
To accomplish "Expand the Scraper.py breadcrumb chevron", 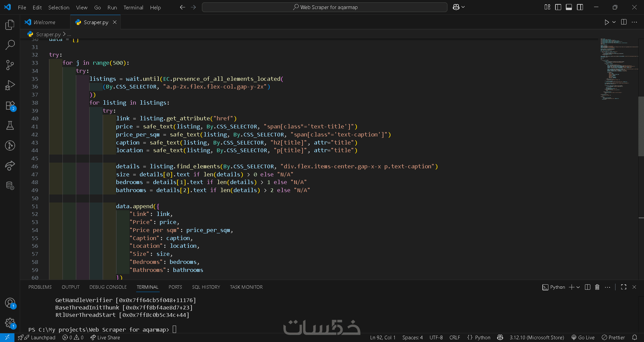I will pos(64,34).
